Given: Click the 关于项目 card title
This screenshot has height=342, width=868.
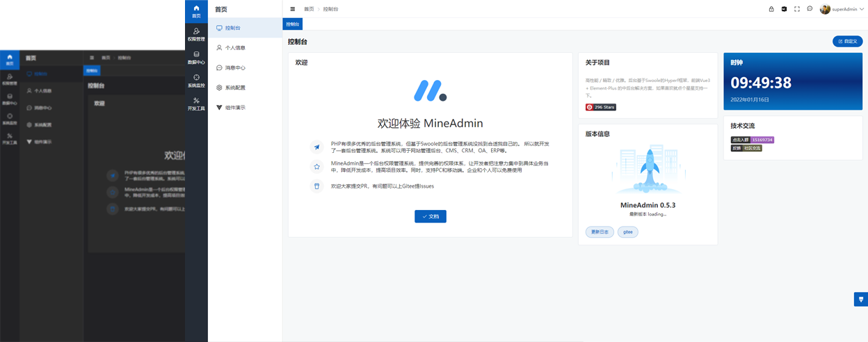Looking at the screenshot, I should tap(598, 63).
